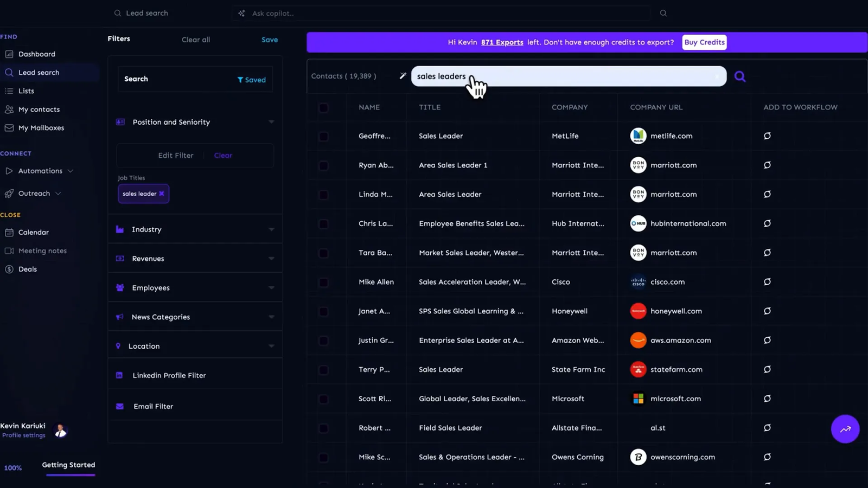Select the checkbox for Terry P... row
Viewport: 868px width, 488px height.
[x=323, y=370]
